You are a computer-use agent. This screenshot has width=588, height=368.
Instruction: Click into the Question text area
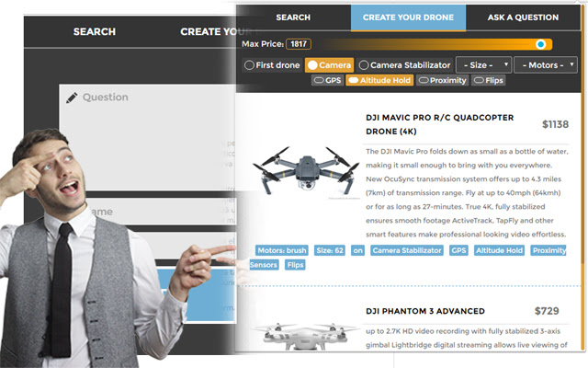point(147,137)
